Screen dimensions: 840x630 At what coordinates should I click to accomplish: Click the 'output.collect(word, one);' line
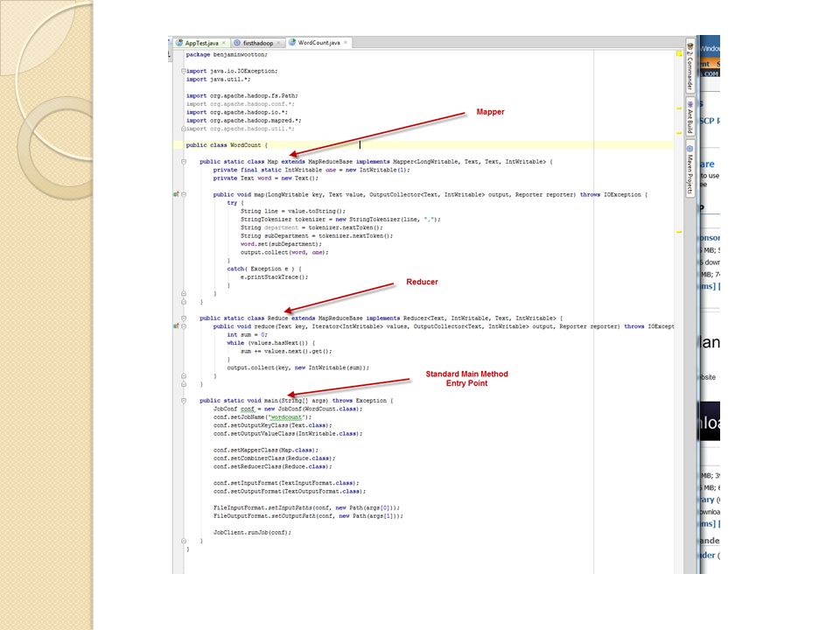pyautogui.click(x=284, y=252)
